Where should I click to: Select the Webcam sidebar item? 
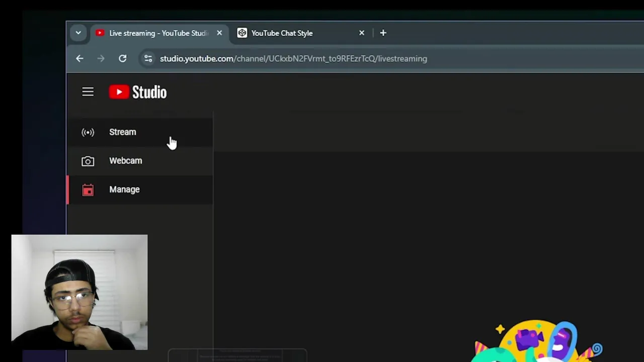[x=139, y=161]
